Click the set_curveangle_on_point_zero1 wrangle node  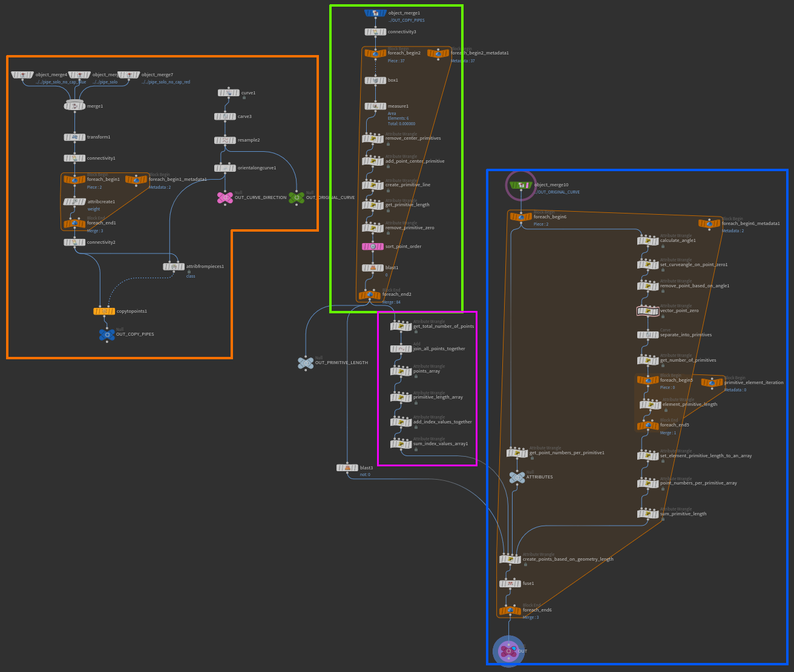[648, 265]
